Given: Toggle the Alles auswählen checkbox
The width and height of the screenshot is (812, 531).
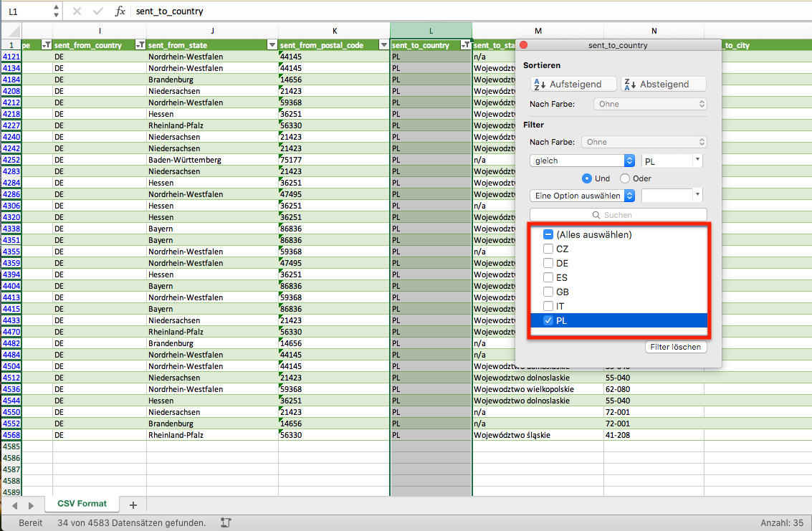Looking at the screenshot, I should tap(548, 234).
